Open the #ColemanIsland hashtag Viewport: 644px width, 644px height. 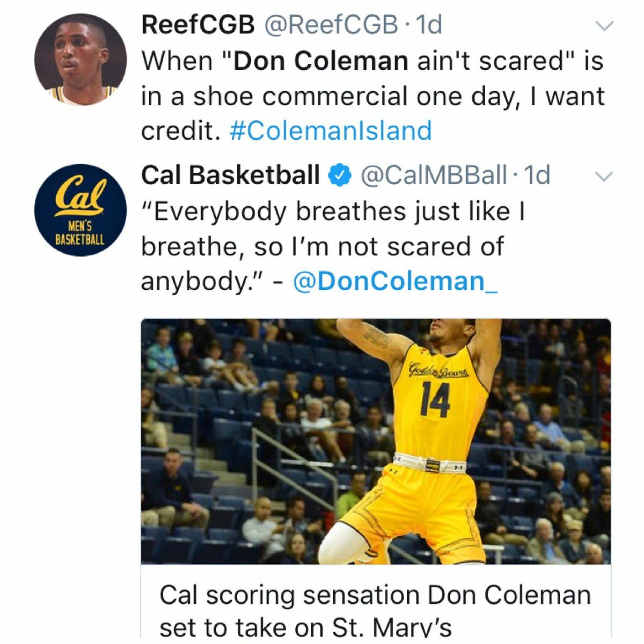coord(330,131)
